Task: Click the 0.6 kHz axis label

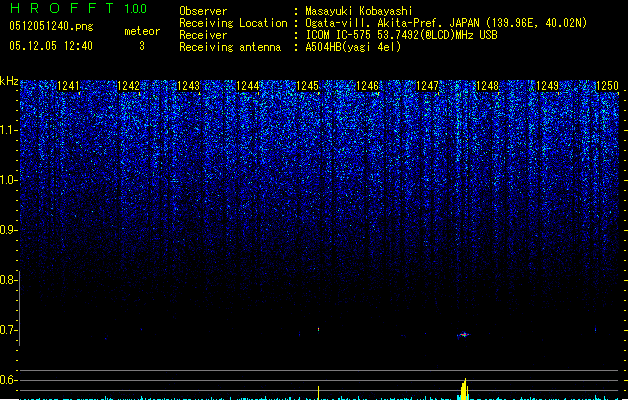Action: pos(8,380)
